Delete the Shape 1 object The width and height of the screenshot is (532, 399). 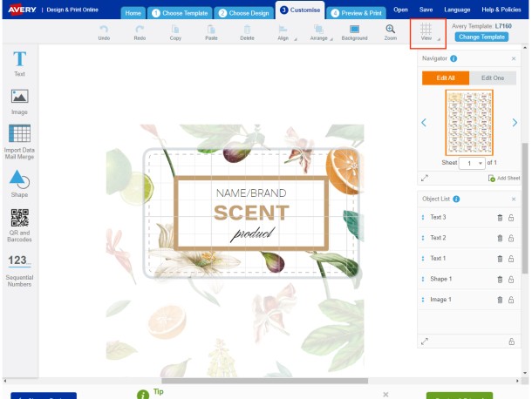pyautogui.click(x=500, y=280)
